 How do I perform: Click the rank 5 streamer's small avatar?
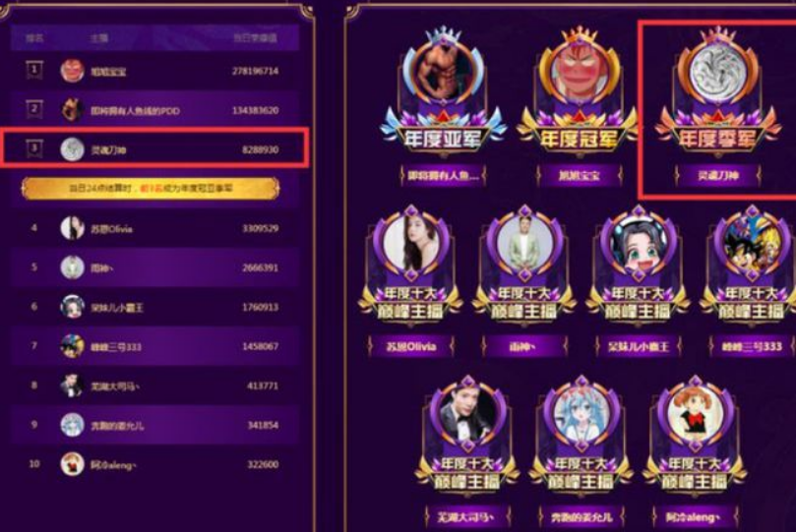72,267
